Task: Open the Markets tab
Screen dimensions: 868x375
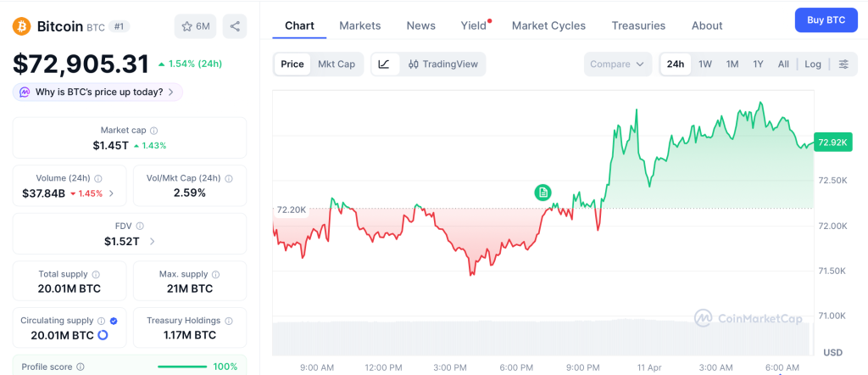Action: click(x=360, y=25)
